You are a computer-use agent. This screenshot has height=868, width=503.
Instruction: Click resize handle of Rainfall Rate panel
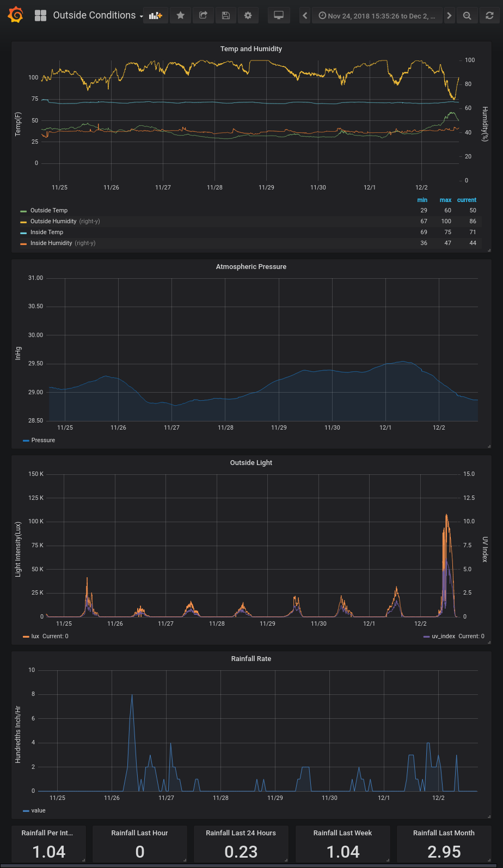click(x=489, y=817)
